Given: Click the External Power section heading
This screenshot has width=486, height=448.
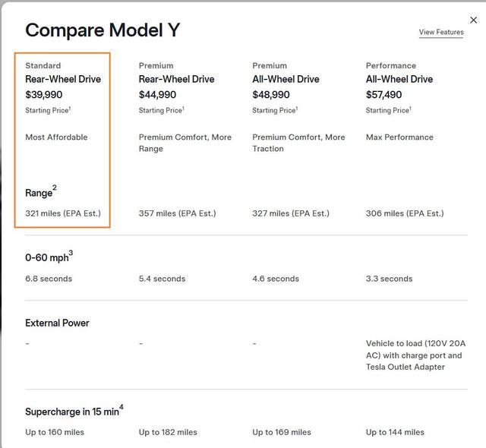Looking at the screenshot, I should point(57,323).
